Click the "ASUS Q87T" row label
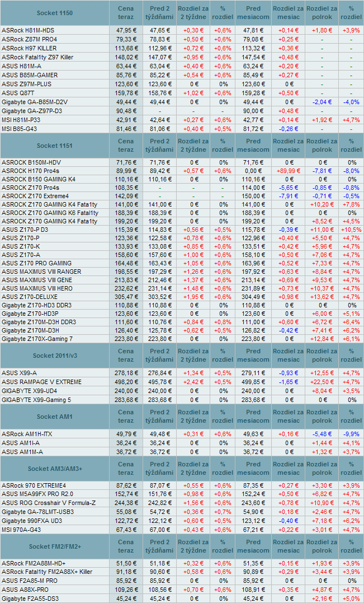 click(18, 93)
